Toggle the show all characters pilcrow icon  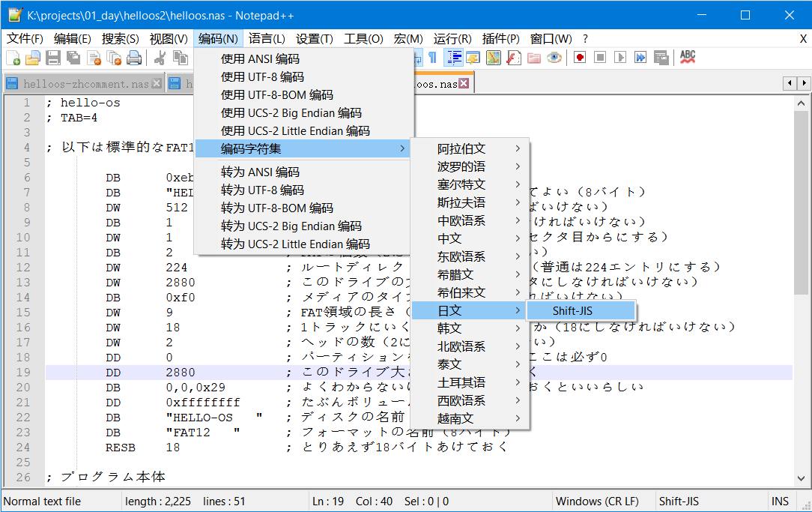click(432, 58)
